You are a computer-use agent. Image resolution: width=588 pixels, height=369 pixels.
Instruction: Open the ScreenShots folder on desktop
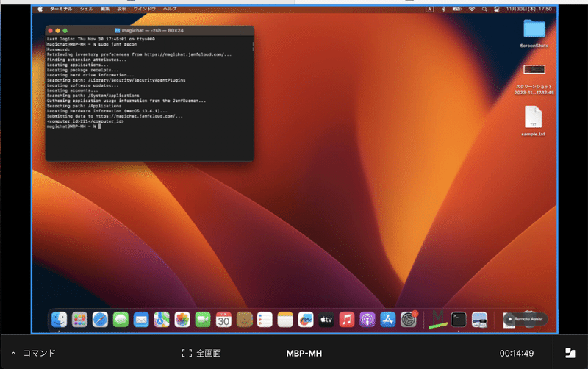tap(534, 29)
